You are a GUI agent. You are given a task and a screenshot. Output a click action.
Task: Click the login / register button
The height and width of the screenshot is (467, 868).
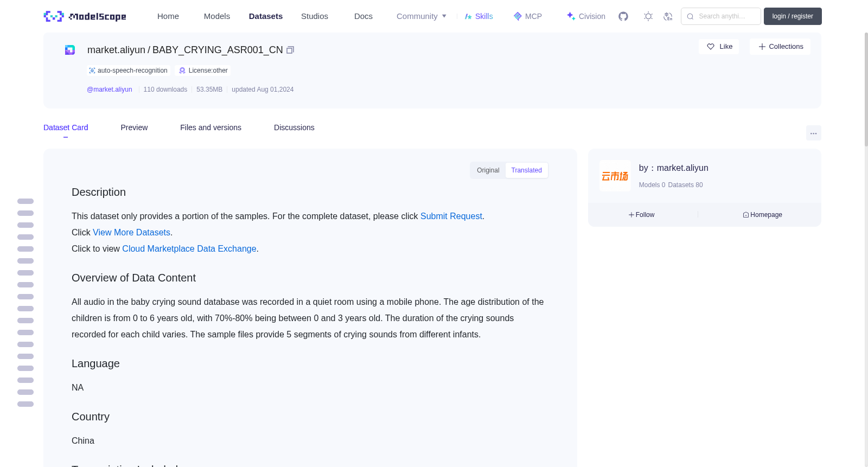click(793, 16)
